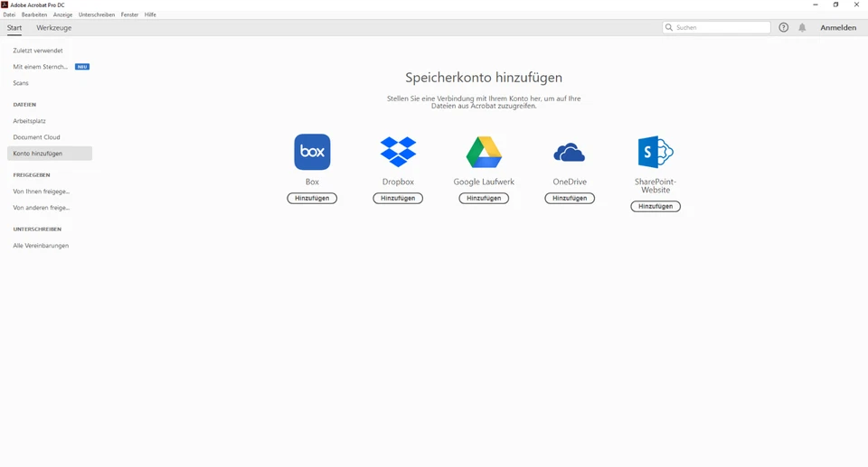Screen dimensions: 868x467
Task: Open the notifications bell icon
Action: click(x=802, y=27)
